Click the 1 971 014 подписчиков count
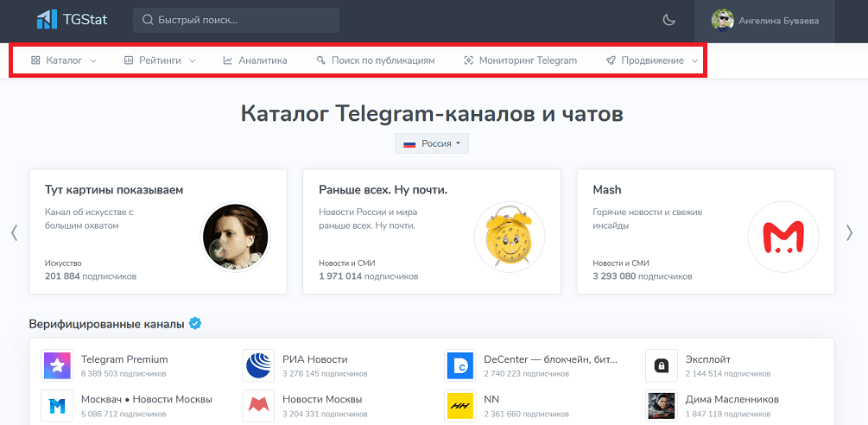The width and height of the screenshot is (868, 425). tap(369, 276)
